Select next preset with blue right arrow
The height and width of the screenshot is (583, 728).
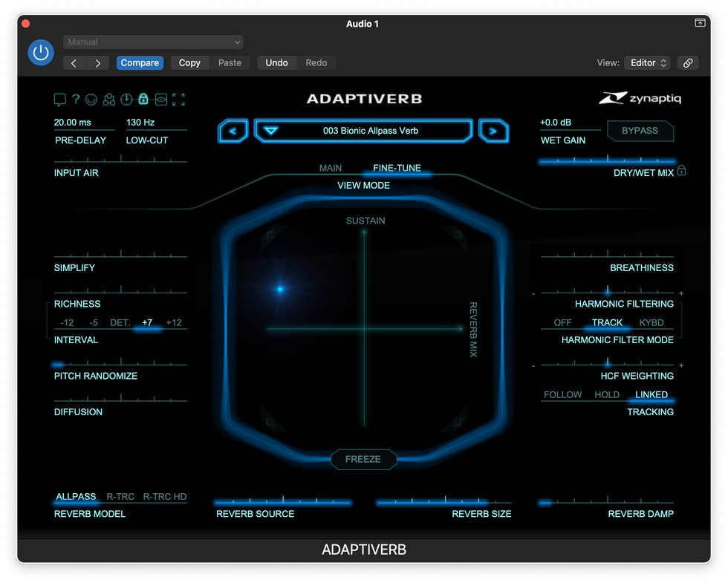[493, 131]
